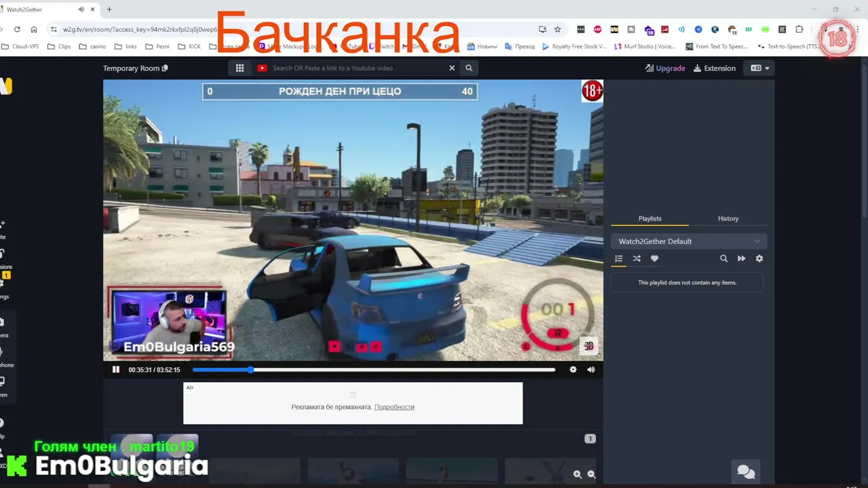Image resolution: width=868 pixels, height=488 pixels.
Task: Mute the video player volume icon
Action: tap(591, 369)
